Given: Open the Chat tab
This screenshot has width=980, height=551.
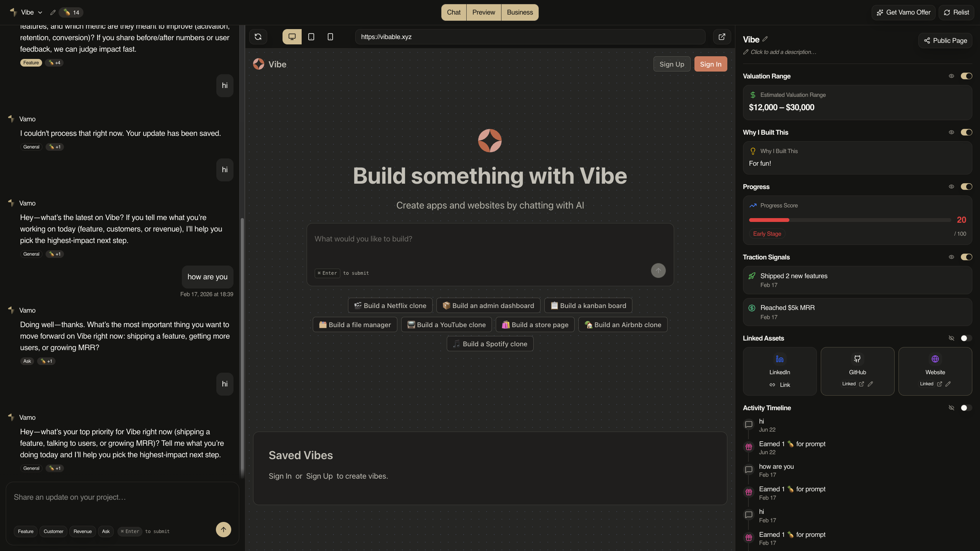Looking at the screenshot, I should [454, 12].
